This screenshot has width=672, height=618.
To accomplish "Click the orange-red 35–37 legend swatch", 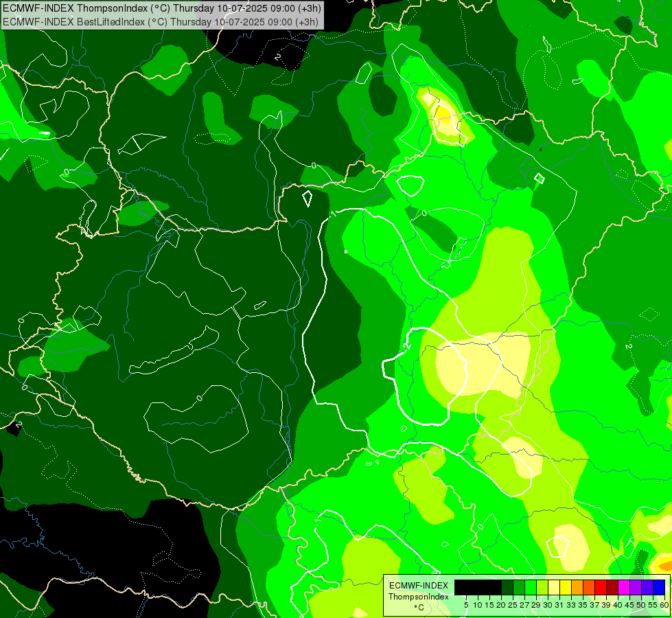I will [589, 587].
